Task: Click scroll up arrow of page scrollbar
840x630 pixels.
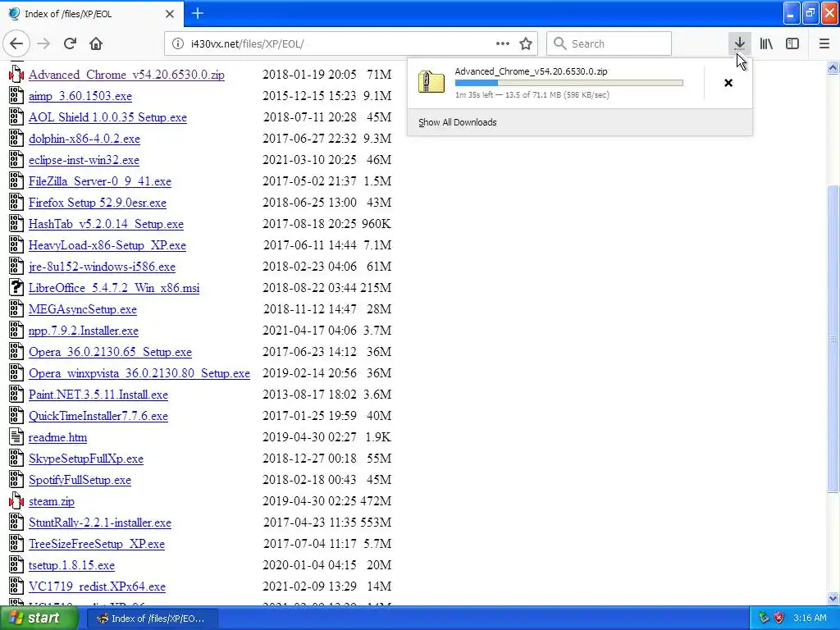Action: (833, 67)
